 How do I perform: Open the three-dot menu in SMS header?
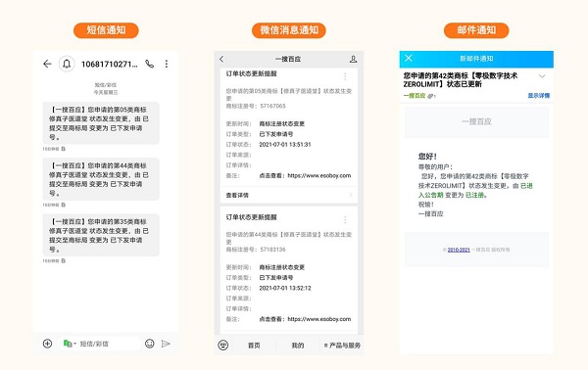pos(167,64)
